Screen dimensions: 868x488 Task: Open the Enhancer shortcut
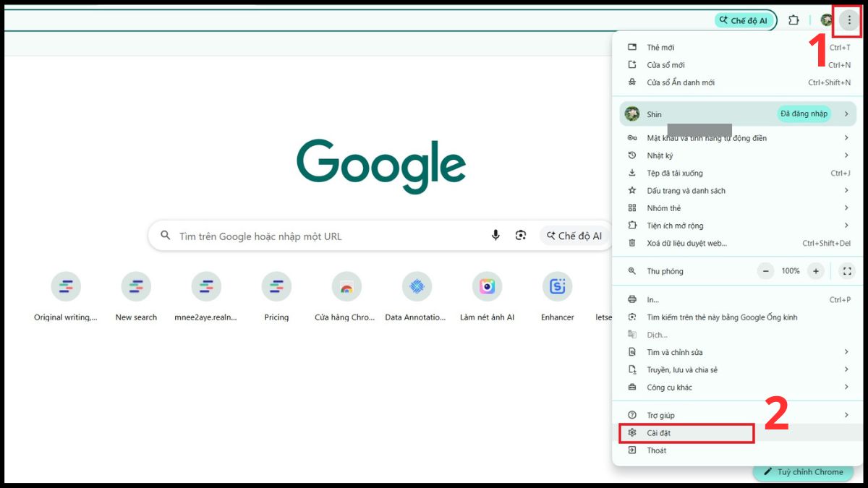coord(557,297)
